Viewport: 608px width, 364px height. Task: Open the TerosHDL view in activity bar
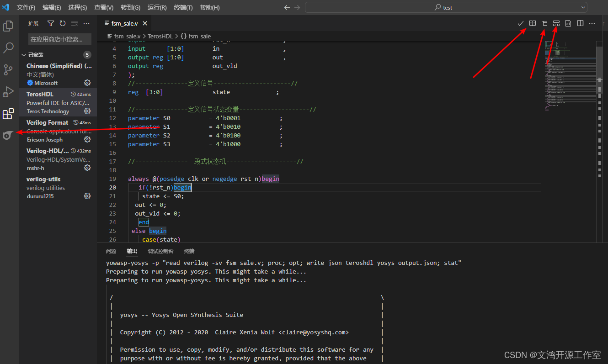click(x=8, y=135)
